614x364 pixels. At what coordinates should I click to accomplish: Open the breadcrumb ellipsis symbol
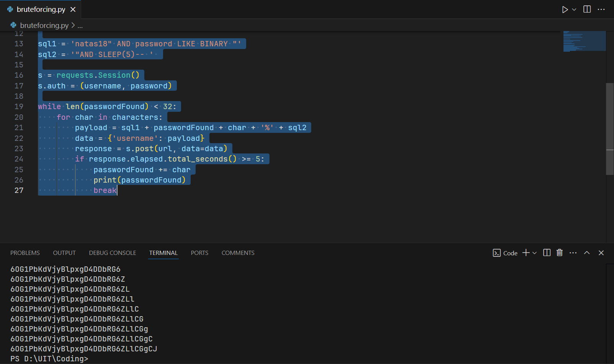[80, 26]
